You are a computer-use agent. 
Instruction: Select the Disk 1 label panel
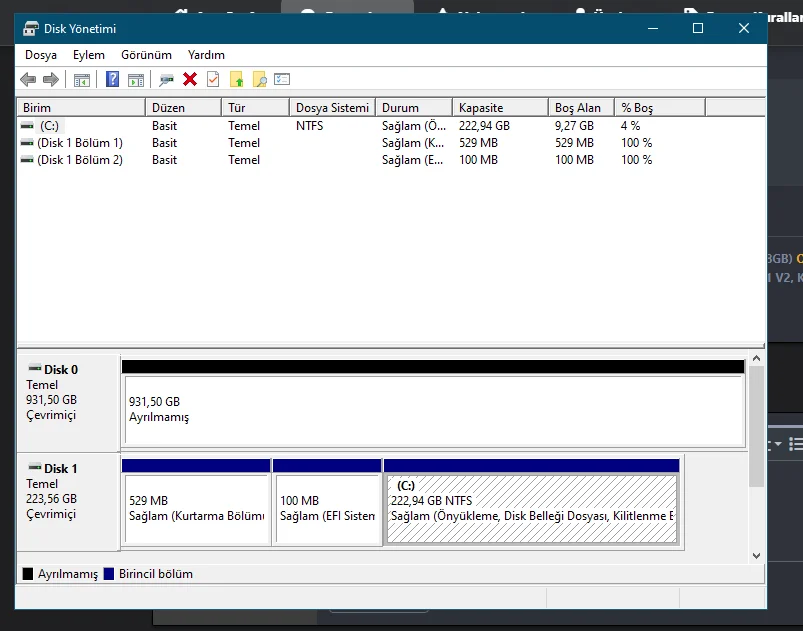[x=69, y=502]
